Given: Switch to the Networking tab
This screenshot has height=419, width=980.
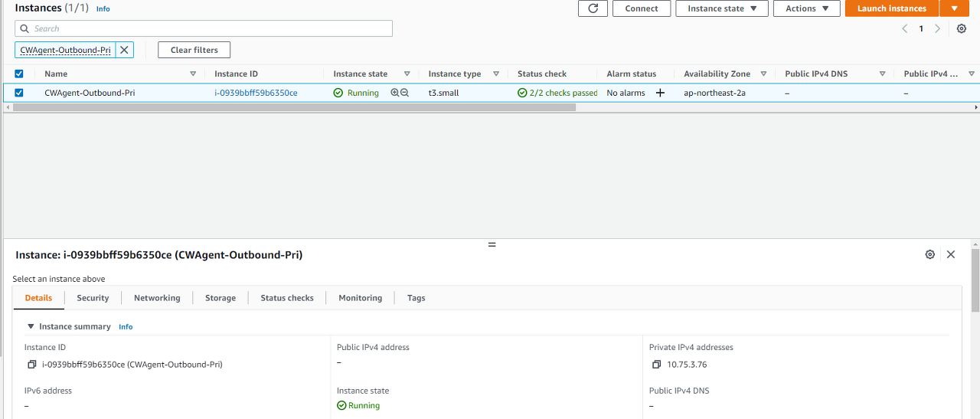Looking at the screenshot, I should tap(157, 298).
